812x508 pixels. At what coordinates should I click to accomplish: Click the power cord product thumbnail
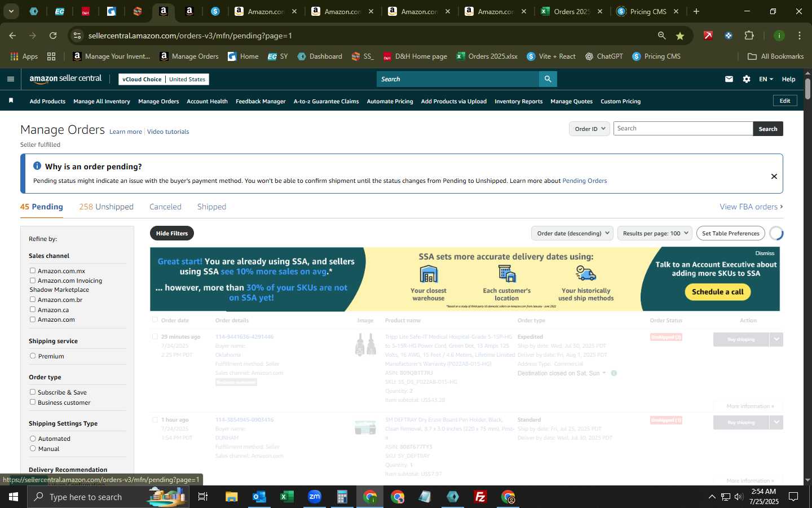(x=365, y=344)
